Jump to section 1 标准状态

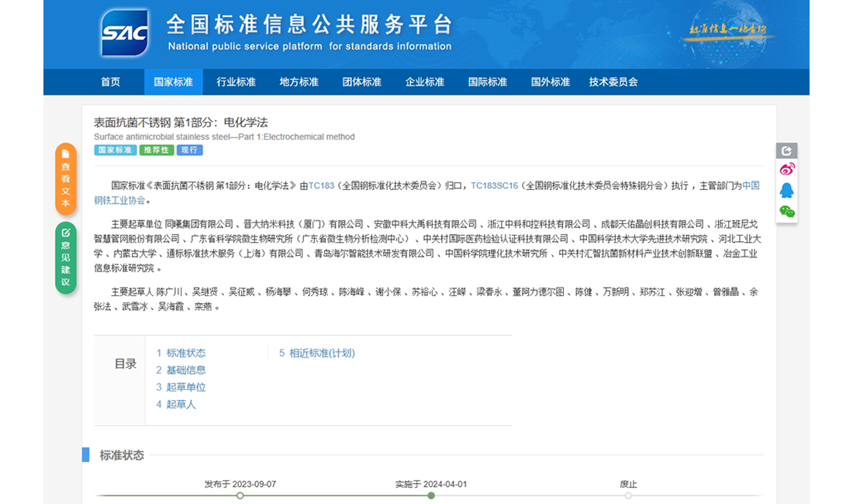pos(181,353)
